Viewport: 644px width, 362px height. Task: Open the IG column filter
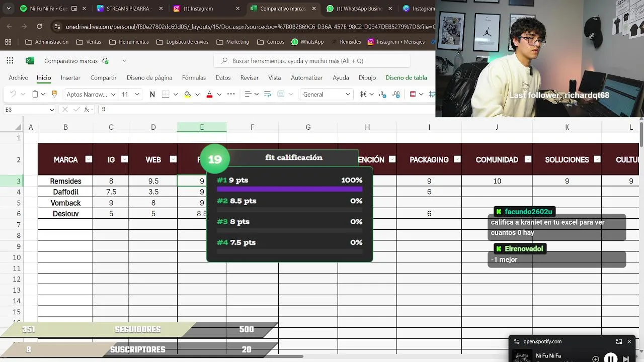click(124, 159)
